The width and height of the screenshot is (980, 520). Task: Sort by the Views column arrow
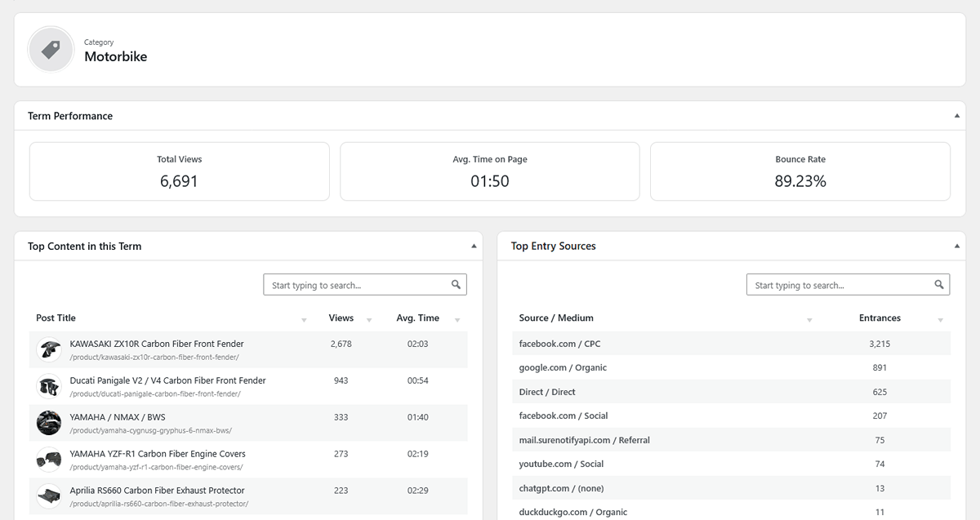pos(369,320)
